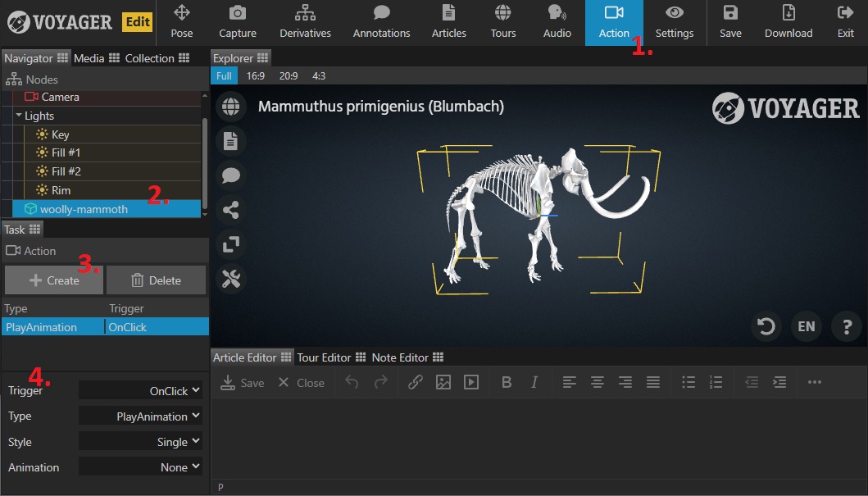The height and width of the screenshot is (496, 868).
Task: Open the tools wrench icon in viewer
Action: tap(231, 279)
